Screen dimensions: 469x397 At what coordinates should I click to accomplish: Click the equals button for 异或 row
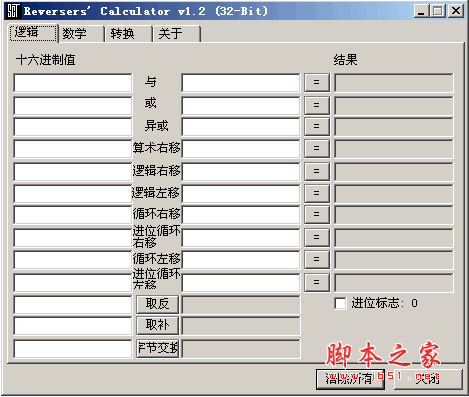point(317,126)
